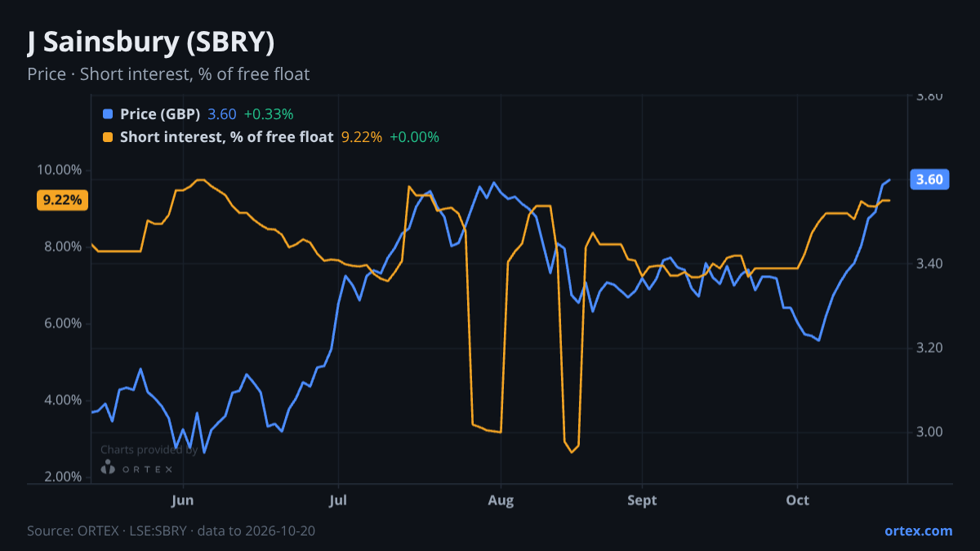This screenshot has height=551, width=980.
Task: Click the 8.00% left axis label
Action: click(62, 247)
